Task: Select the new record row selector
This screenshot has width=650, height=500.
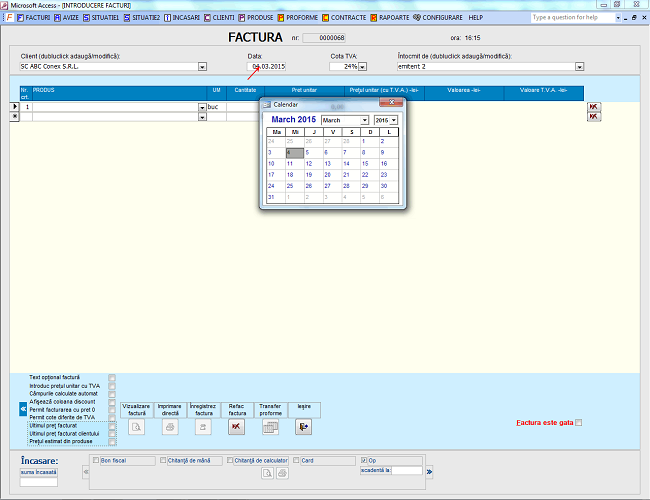Action: [15, 117]
